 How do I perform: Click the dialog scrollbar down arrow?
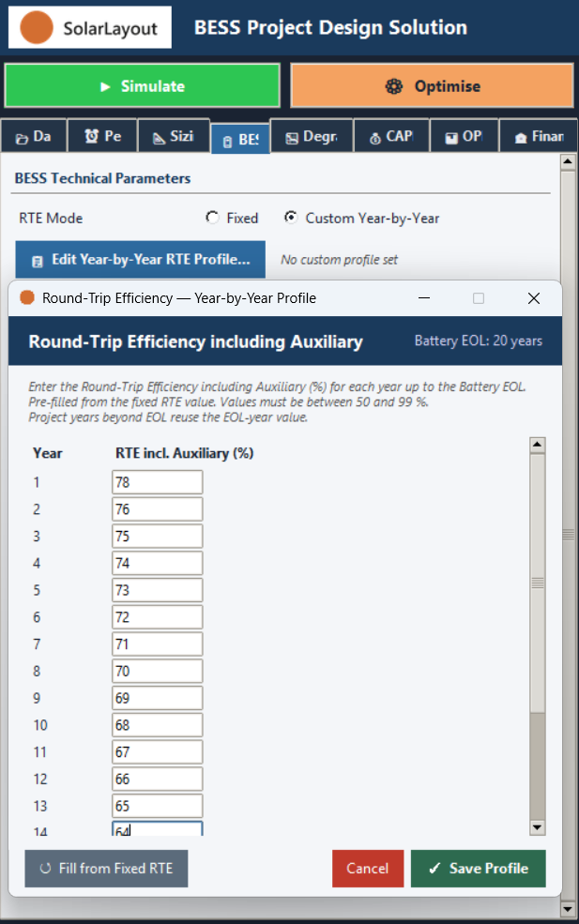point(537,827)
